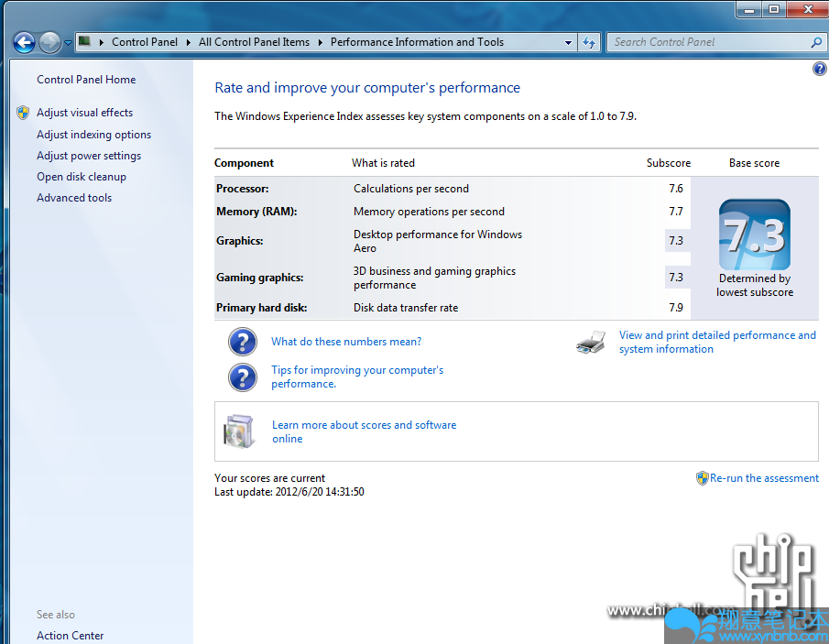Select Performance Information and Tools breadcrumb
This screenshot has height=644, width=829.
coord(417,42)
